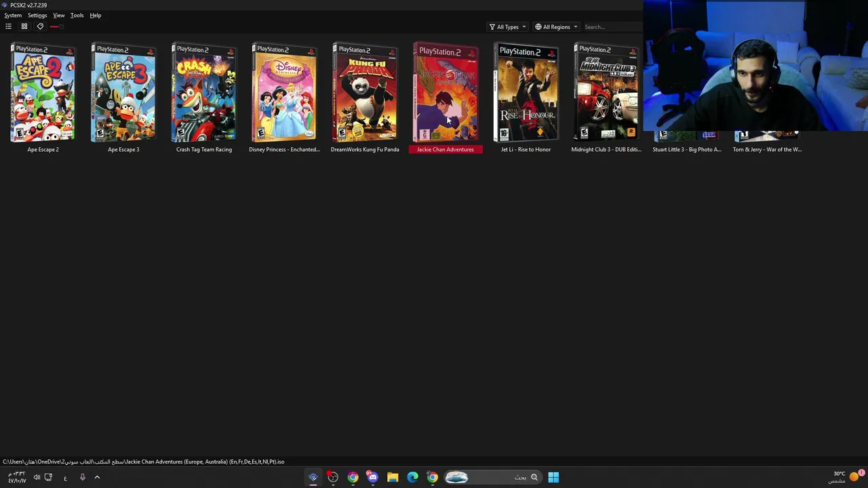Click the Jet Li - Rise to Honor title
Image resolution: width=868 pixels, height=488 pixels.
pyautogui.click(x=526, y=149)
